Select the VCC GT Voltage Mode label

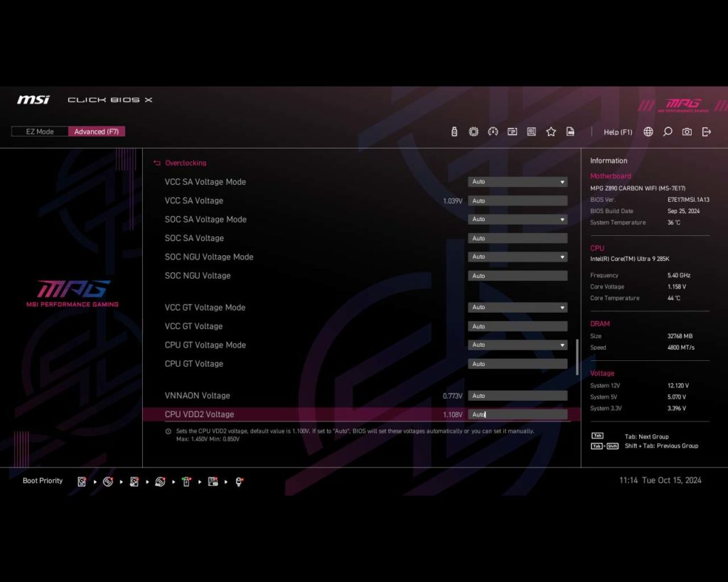(205, 308)
